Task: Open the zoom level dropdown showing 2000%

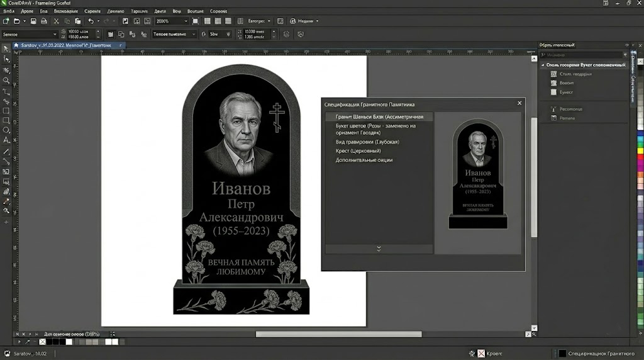Action: tap(186, 21)
